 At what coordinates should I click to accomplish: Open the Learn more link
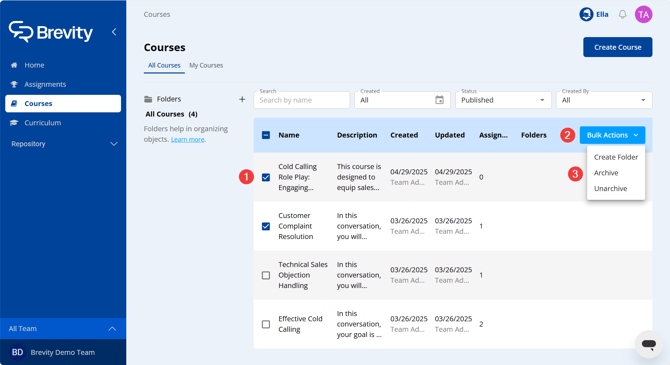tap(188, 140)
